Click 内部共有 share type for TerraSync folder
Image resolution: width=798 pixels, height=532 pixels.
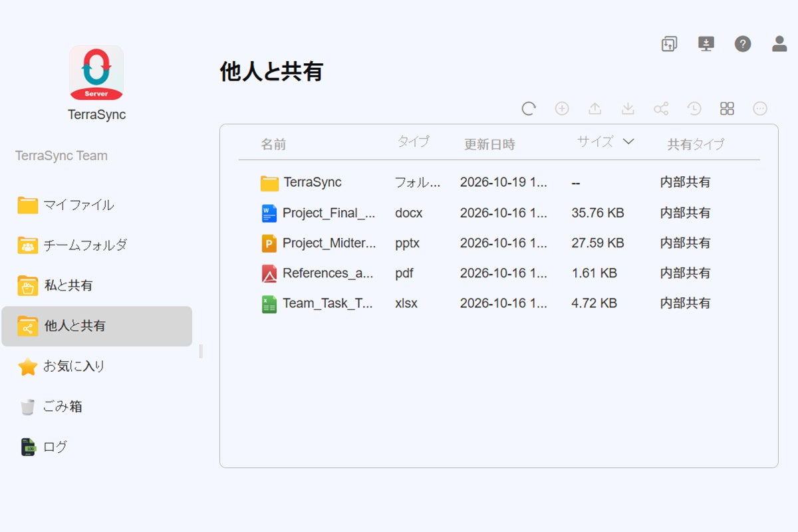point(685,182)
